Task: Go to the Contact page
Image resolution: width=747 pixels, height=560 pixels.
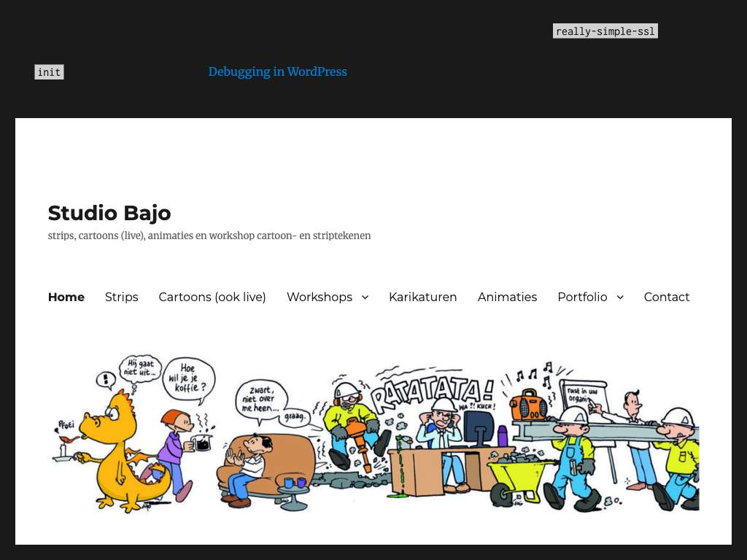Action: click(x=666, y=297)
